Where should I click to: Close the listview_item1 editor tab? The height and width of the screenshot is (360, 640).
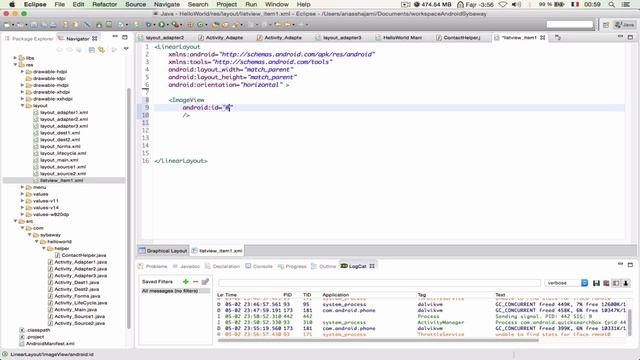coord(542,38)
